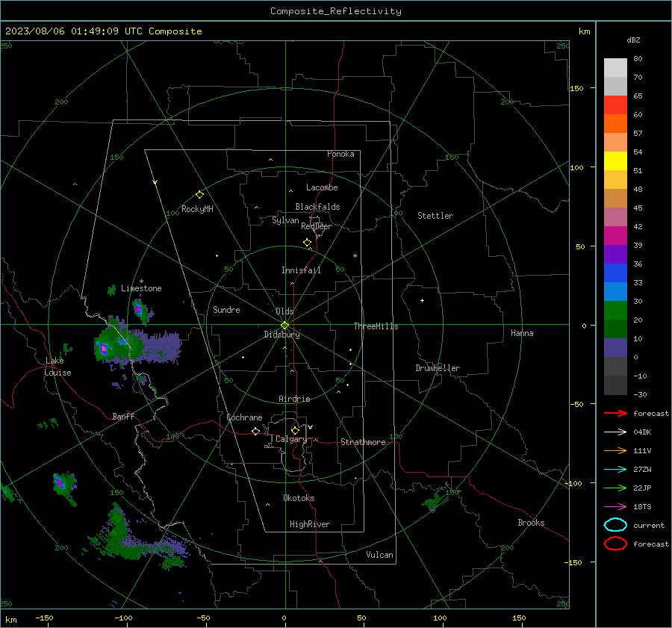This screenshot has height=628, width=672.
Task: Select the royal blue 33-36 dBZ swatch
Action: pyautogui.click(x=615, y=273)
